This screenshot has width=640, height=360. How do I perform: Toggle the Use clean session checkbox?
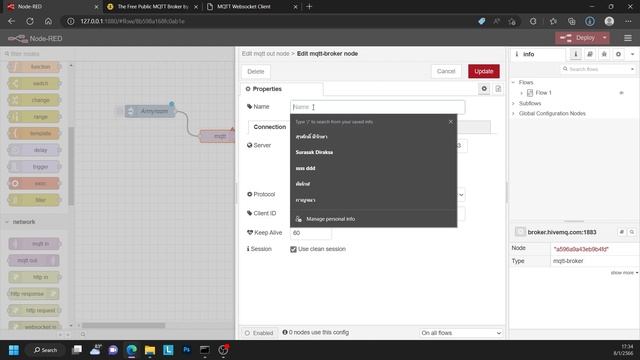(293, 249)
